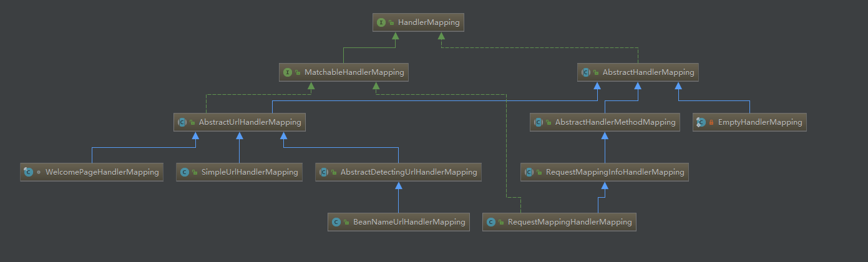Screen dimensions: 868x262
Task: Click the visibility icon next to MatchableHandlerMapping
Action: pos(298,72)
